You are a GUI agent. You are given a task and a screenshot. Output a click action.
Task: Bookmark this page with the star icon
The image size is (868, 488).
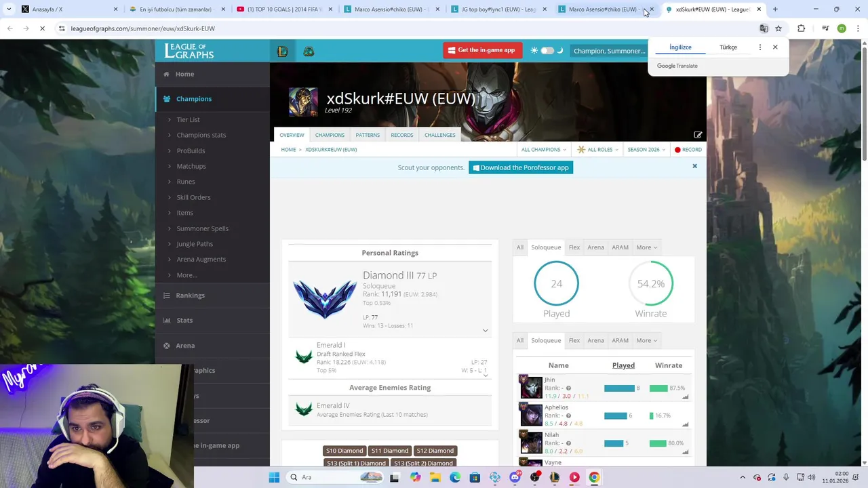coord(778,28)
